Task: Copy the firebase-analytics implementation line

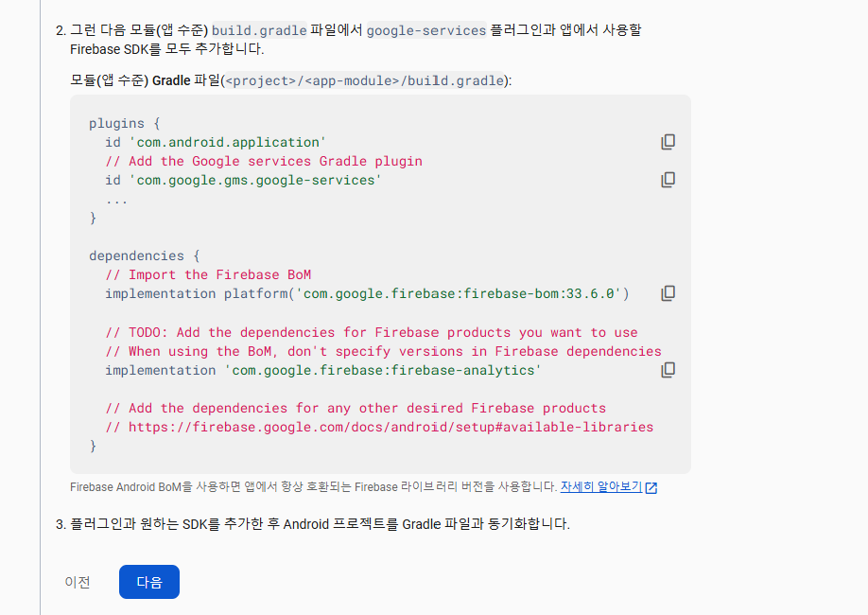Action: pos(668,370)
